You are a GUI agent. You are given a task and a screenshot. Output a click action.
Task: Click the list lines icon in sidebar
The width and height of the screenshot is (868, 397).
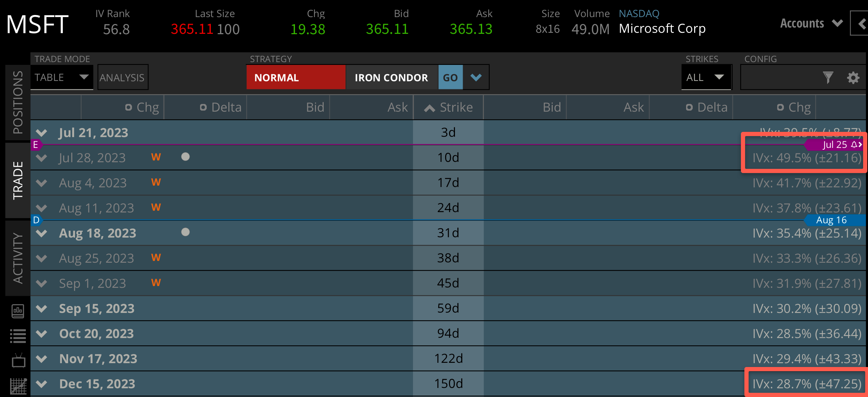pyautogui.click(x=18, y=336)
